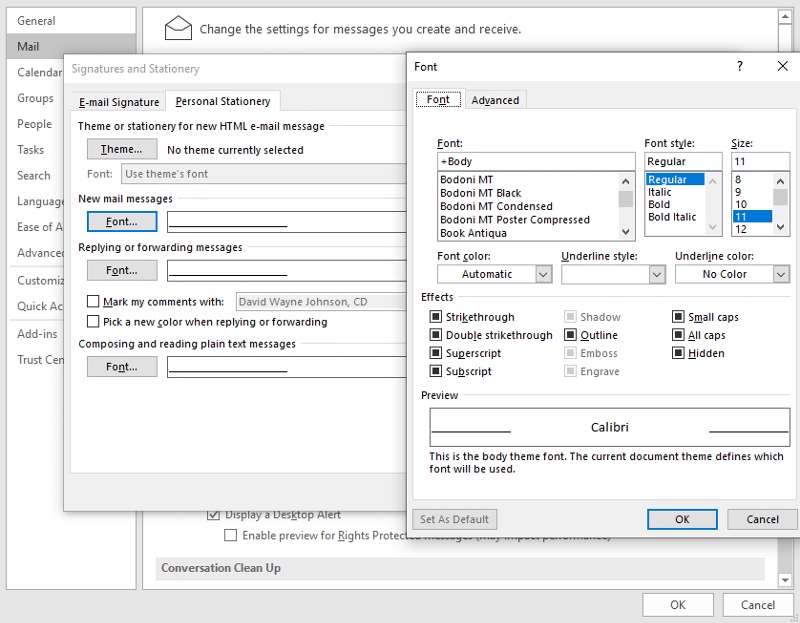
Task: Click the envelope icon in Mail settings
Action: click(x=178, y=28)
